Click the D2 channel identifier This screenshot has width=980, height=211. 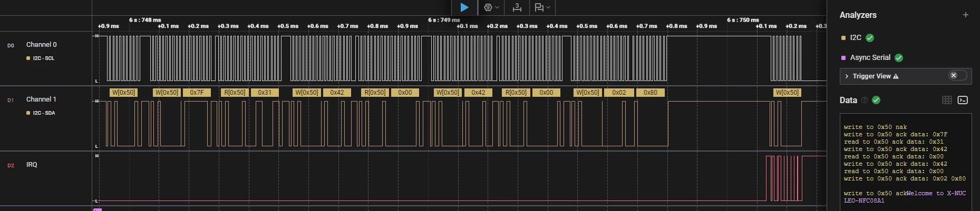click(x=11, y=166)
